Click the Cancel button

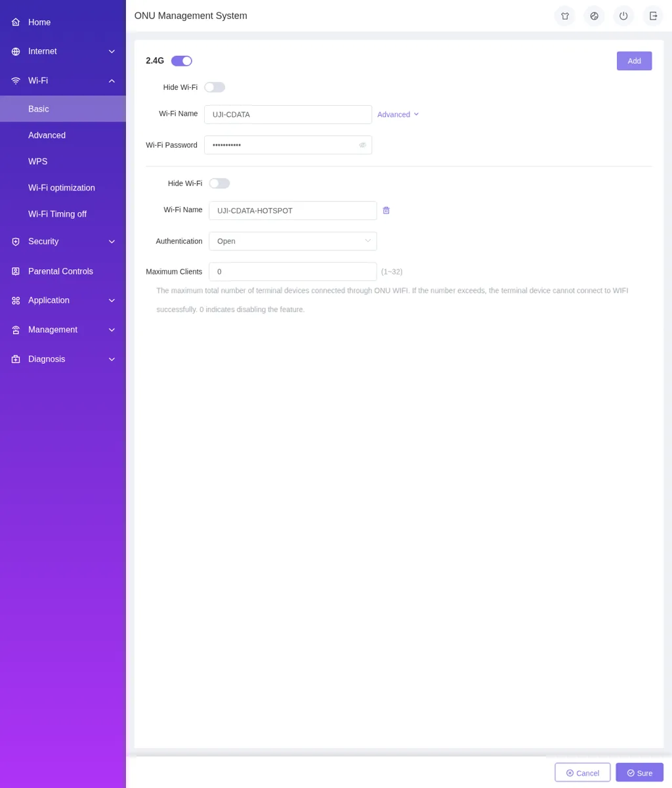[583, 773]
